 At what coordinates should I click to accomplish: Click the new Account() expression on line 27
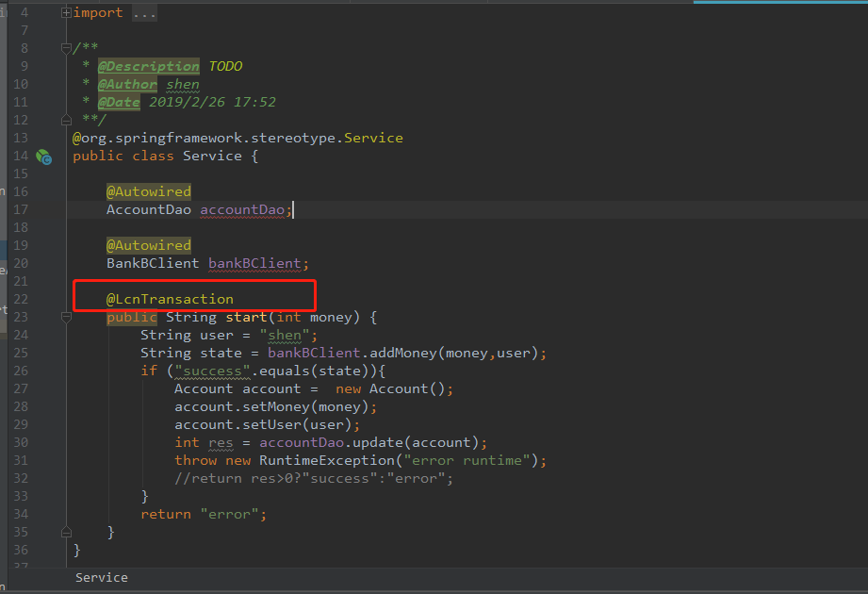[x=390, y=389]
